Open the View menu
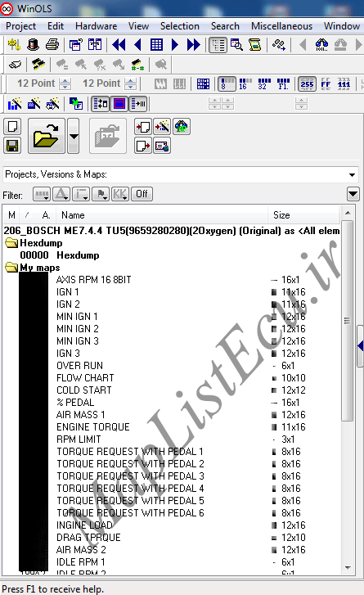The height and width of the screenshot is (595, 364). (x=138, y=26)
